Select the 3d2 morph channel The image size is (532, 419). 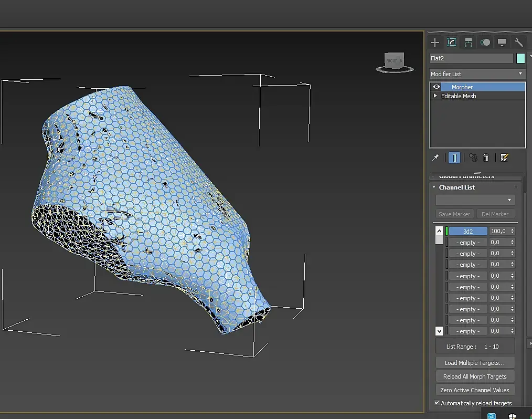tap(468, 232)
